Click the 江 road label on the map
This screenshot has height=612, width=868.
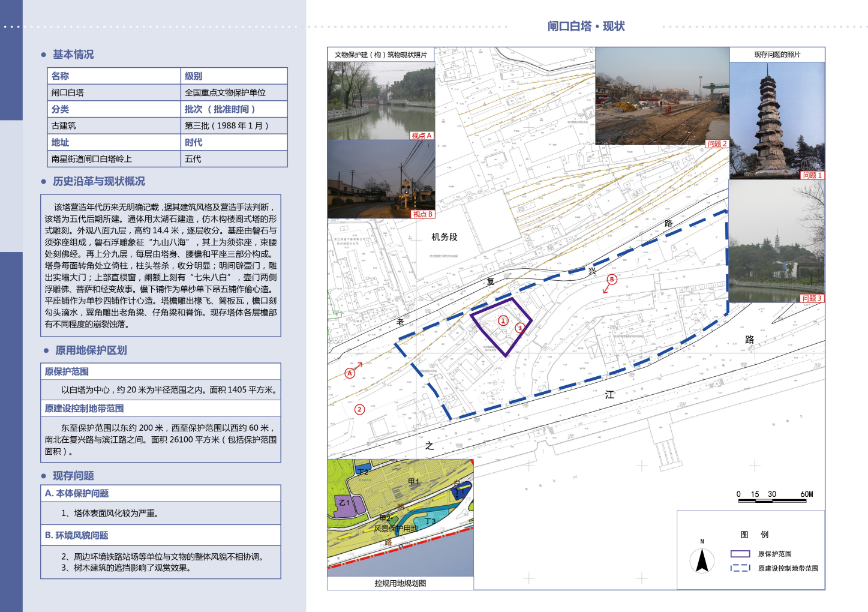pyautogui.click(x=609, y=395)
